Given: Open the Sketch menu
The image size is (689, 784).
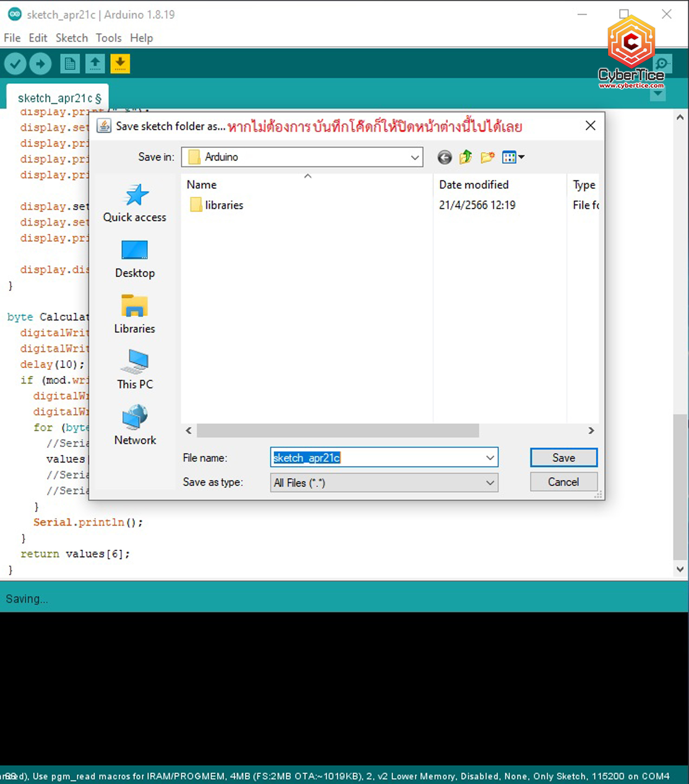Looking at the screenshot, I should pyautogui.click(x=72, y=38).
